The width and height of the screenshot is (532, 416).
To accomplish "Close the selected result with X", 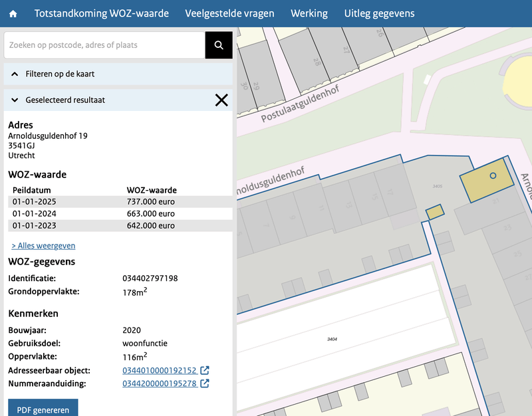I will pyautogui.click(x=221, y=100).
